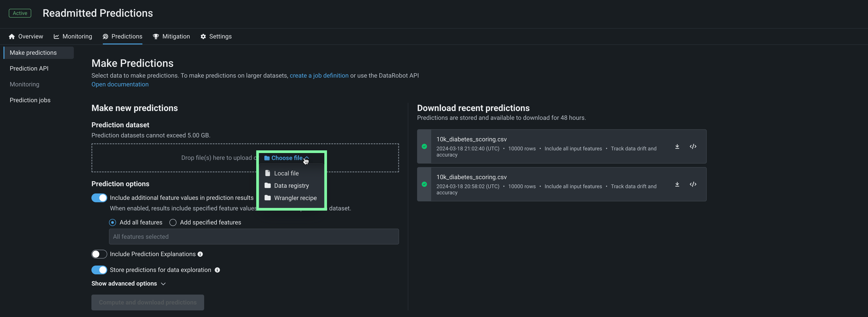This screenshot has width=868, height=317.
Task: Choose Data registry from file menu
Action: [291, 186]
